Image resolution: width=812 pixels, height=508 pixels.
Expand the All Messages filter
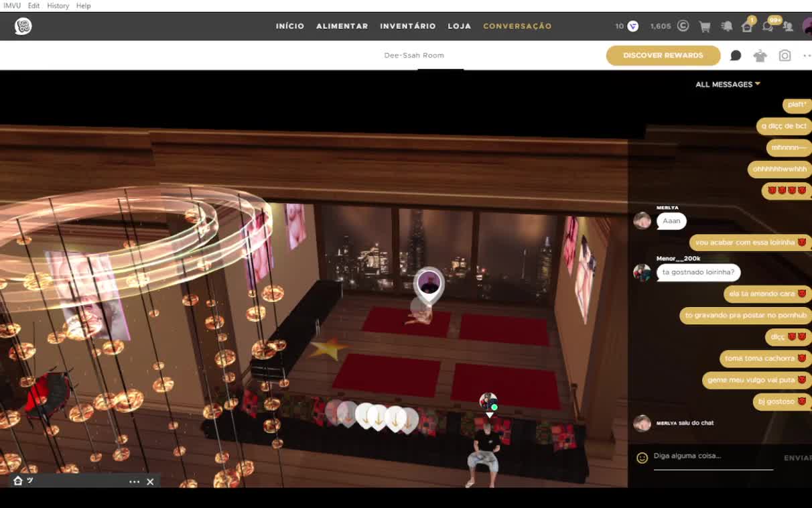pos(728,84)
